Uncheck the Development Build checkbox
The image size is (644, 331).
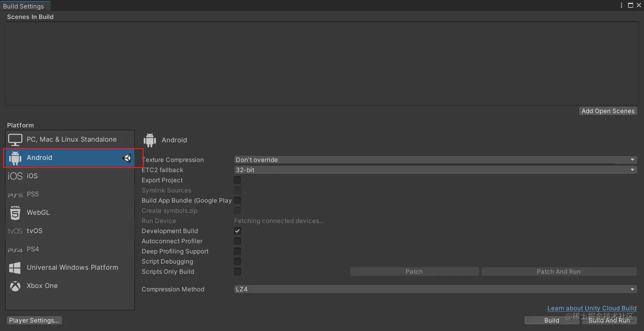(x=238, y=231)
